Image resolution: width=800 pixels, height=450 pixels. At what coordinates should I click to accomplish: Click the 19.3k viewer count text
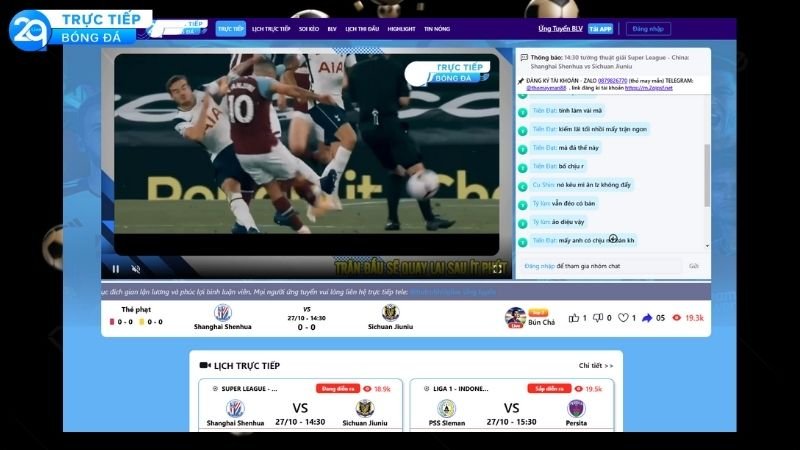(694, 318)
